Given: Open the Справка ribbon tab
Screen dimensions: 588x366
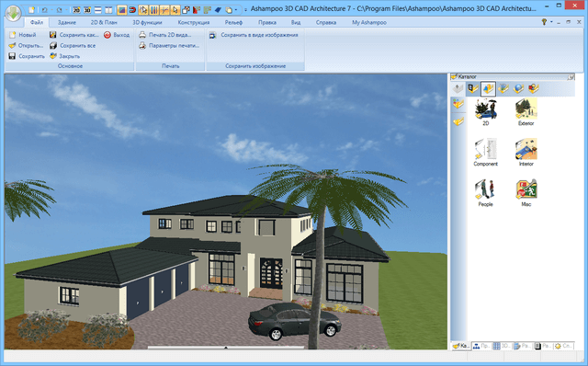Looking at the screenshot, I should click(326, 22).
